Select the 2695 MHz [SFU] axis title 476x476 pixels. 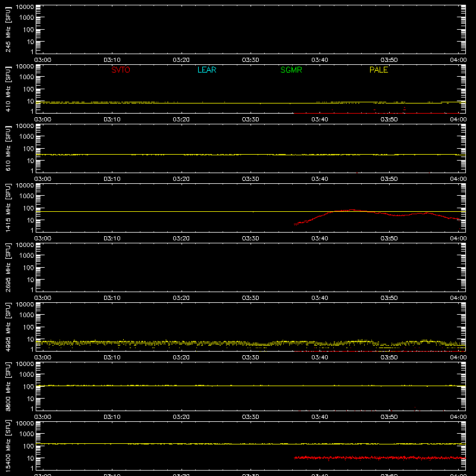(8, 267)
